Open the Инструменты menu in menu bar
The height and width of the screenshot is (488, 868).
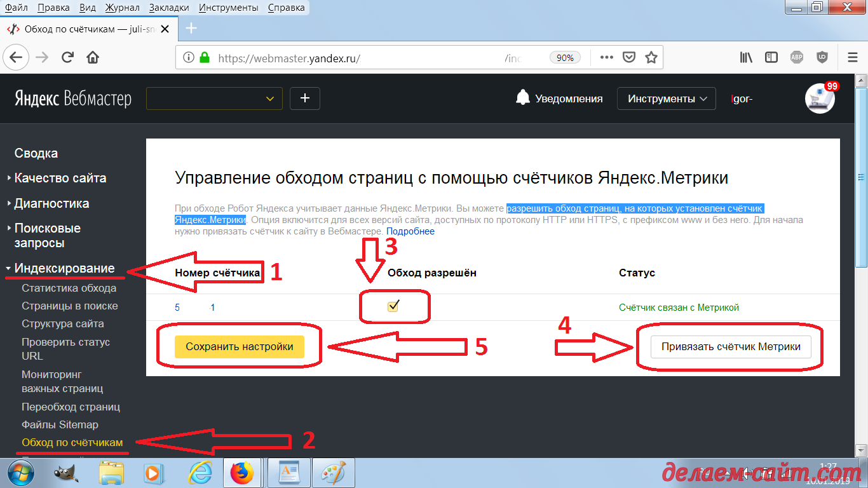click(228, 8)
